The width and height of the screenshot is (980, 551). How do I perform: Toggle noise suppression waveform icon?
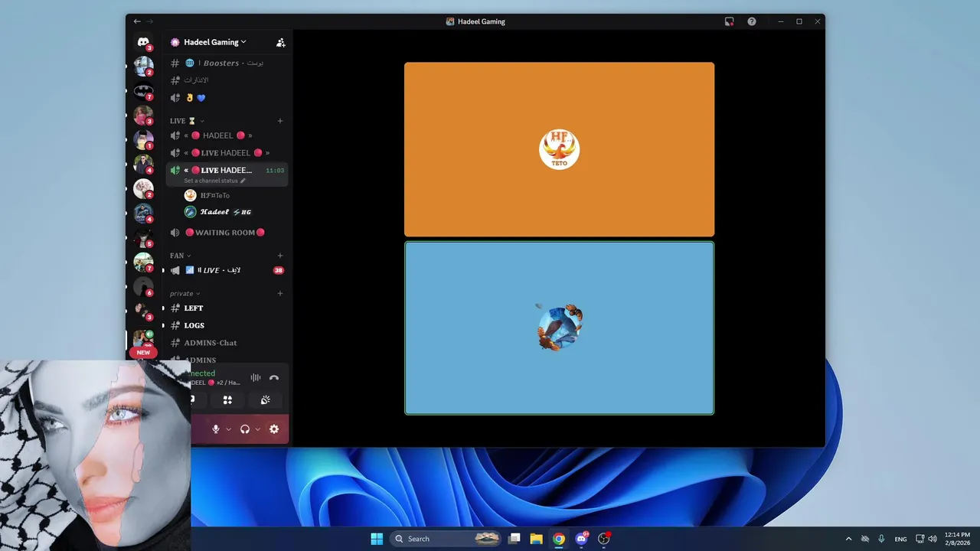click(255, 378)
